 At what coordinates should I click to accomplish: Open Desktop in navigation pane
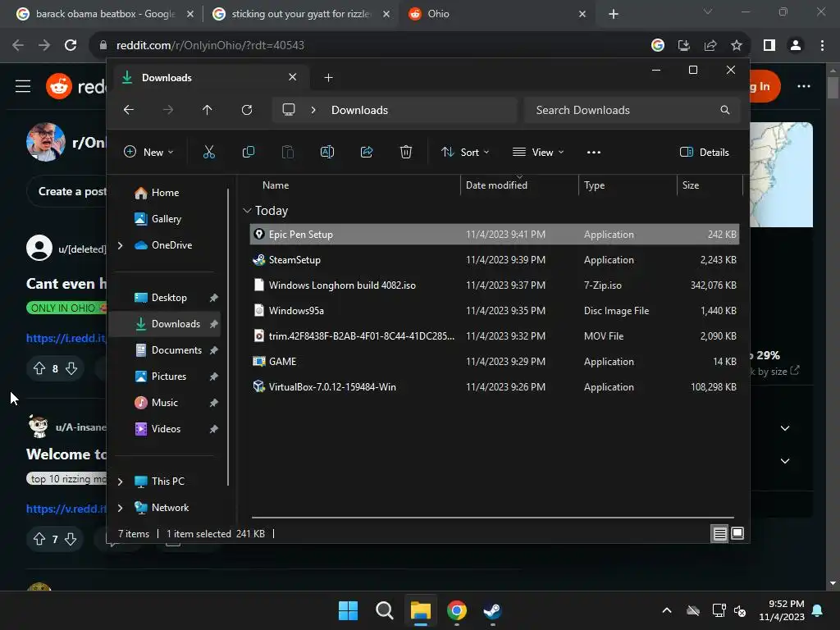[x=169, y=298]
